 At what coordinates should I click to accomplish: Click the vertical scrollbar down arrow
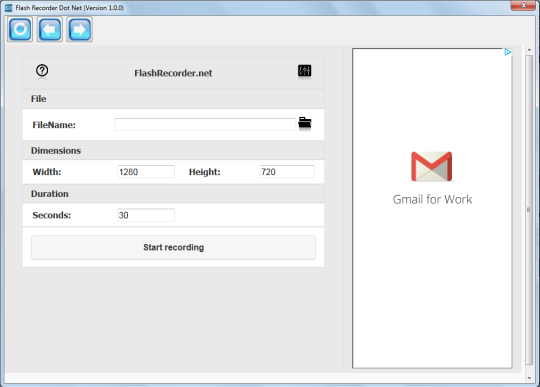click(x=529, y=378)
